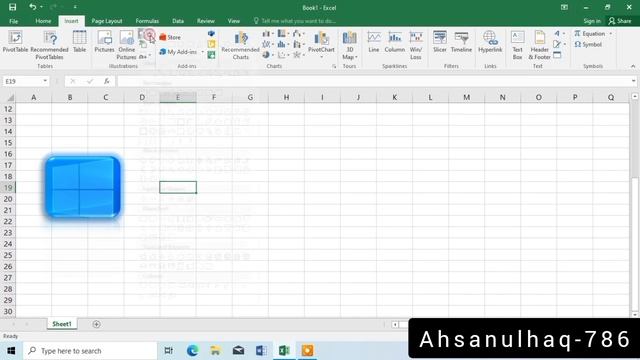Image resolution: width=640 pixels, height=360 pixels.
Task: Click the Save icon in the title bar
Action: pos(13,7)
